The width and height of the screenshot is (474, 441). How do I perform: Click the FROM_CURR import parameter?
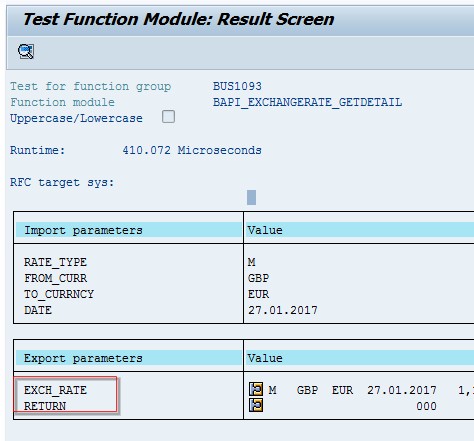(x=55, y=278)
